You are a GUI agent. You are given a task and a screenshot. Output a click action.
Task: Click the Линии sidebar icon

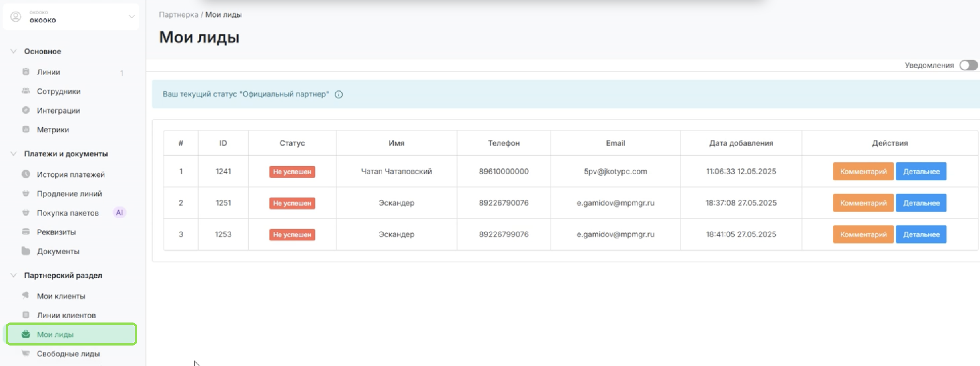[x=26, y=72]
